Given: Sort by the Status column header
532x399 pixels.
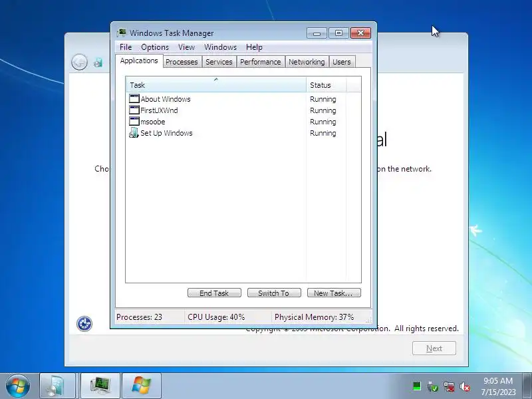Looking at the screenshot, I should [326, 85].
